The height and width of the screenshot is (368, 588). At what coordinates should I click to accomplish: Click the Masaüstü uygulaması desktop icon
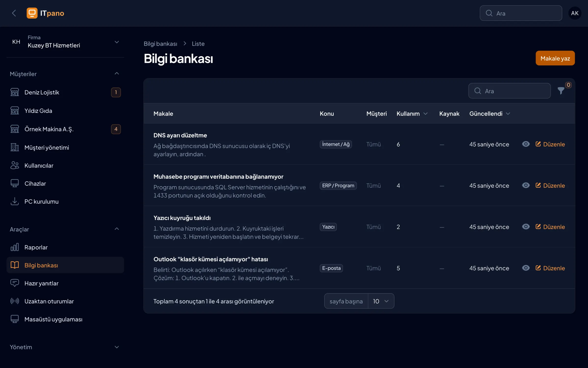(x=15, y=319)
